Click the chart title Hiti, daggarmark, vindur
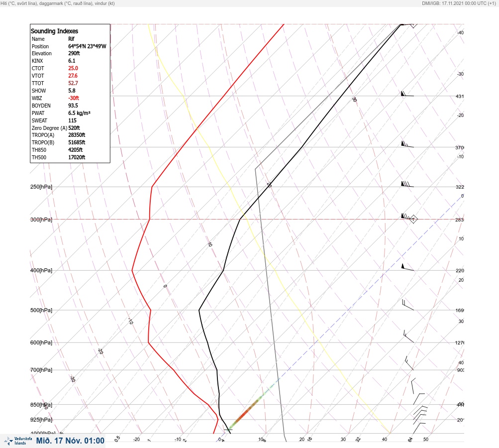Screen dimensions: 499x448 (58, 3)
